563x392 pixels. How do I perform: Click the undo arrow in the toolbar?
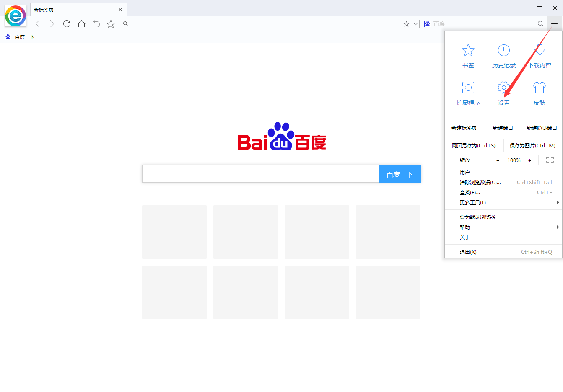[96, 24]
